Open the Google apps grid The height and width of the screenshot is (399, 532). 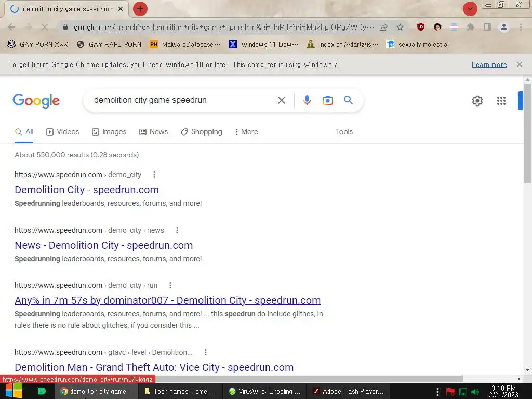[x=501, y=101]
